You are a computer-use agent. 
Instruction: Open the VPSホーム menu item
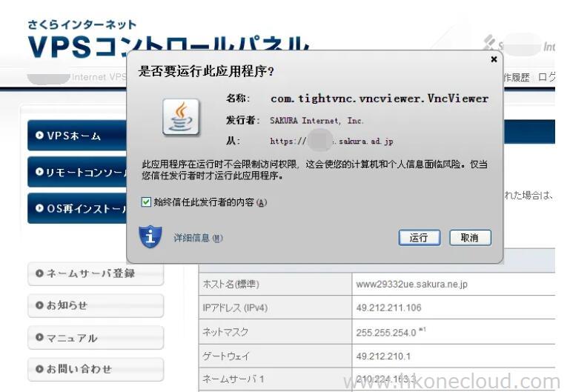77,135
